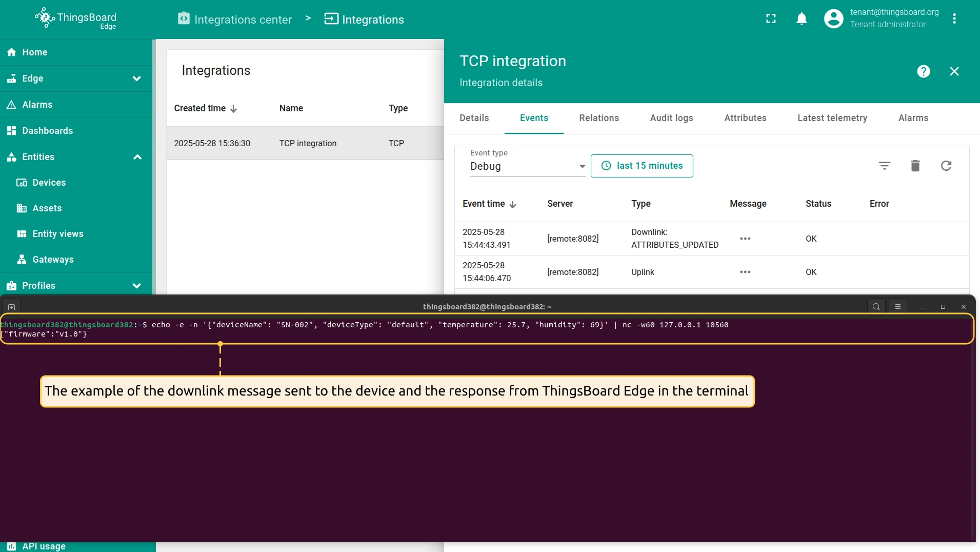Toggle fullscreen mode icon
Screen dimensions: 980x552
(771, 19)
